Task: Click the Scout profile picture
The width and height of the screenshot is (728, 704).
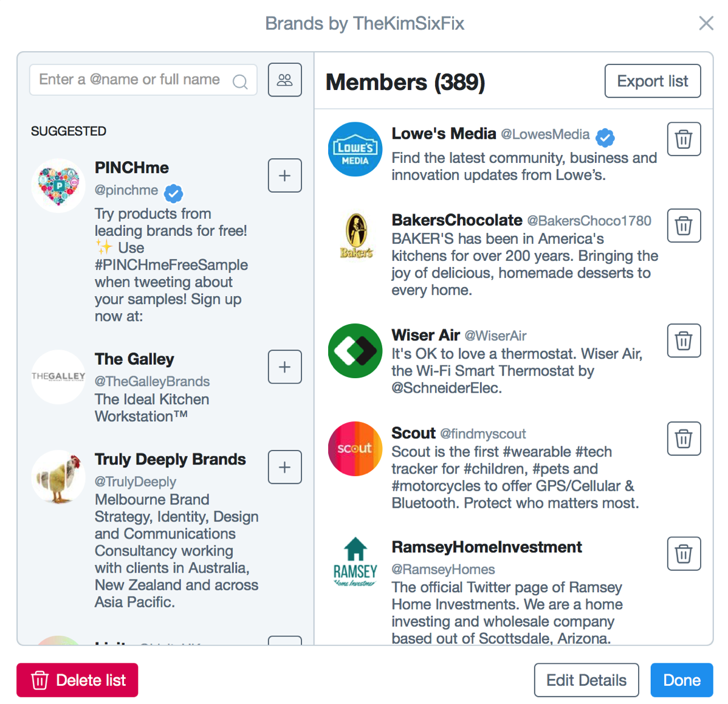Action: pos(355,449)
